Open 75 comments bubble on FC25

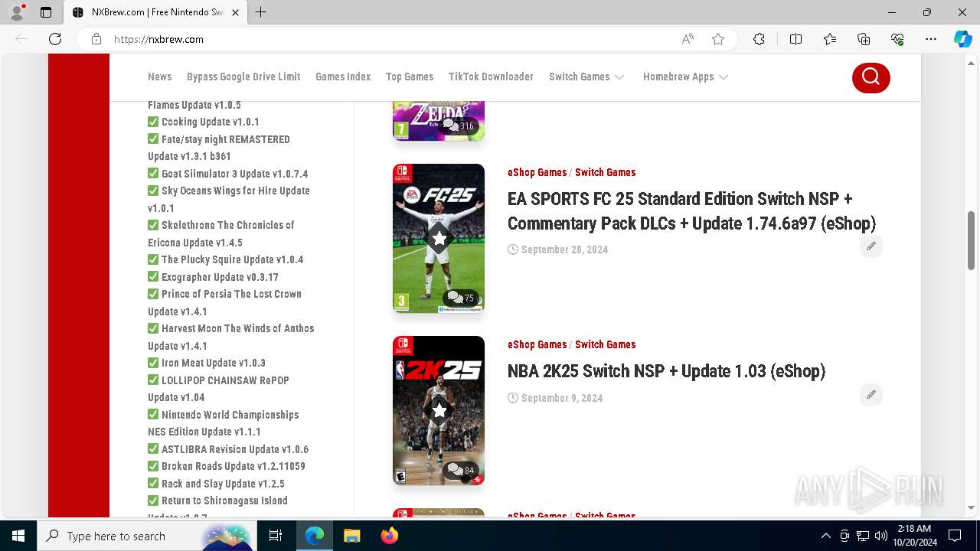(460, 298)
